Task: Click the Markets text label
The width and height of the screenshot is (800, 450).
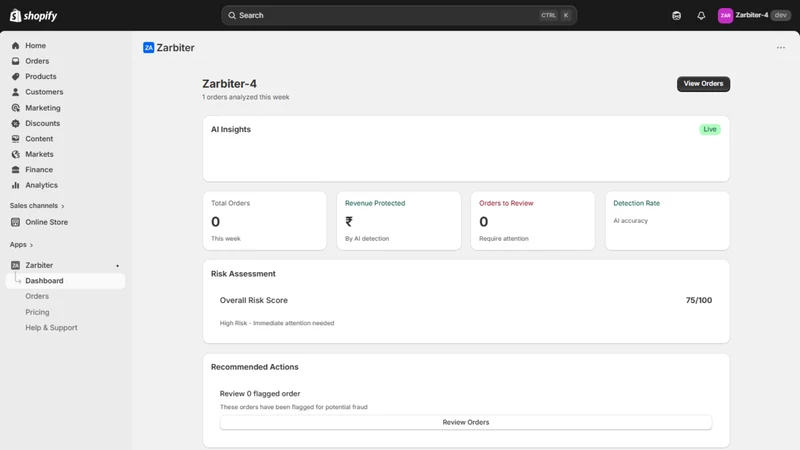Action: [39, 154]
